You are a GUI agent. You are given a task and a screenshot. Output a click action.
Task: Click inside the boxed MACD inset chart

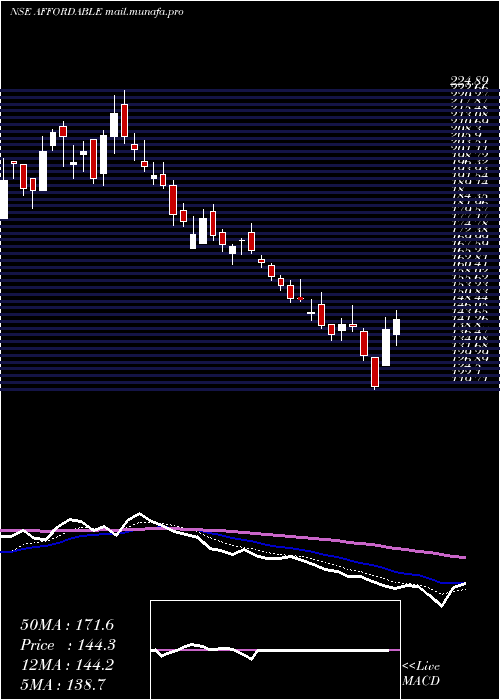point(275,650)
